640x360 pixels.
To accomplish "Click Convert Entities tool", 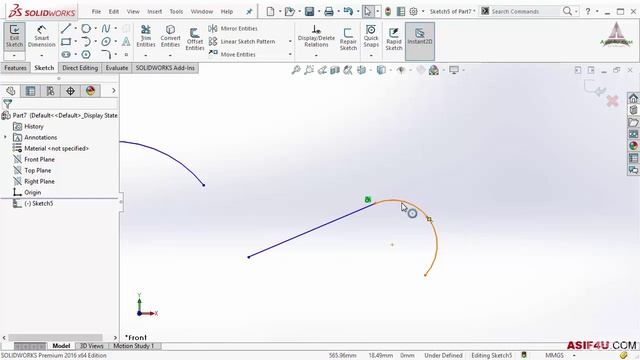I will (x=170, y=36).
